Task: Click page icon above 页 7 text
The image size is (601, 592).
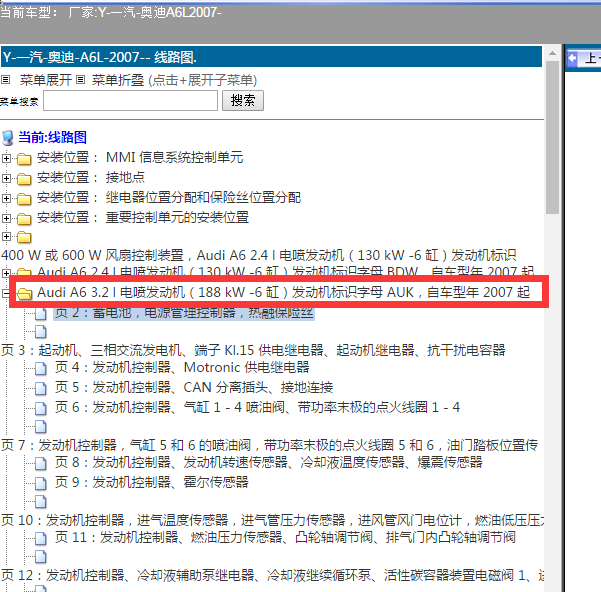Action: (40, 426)
